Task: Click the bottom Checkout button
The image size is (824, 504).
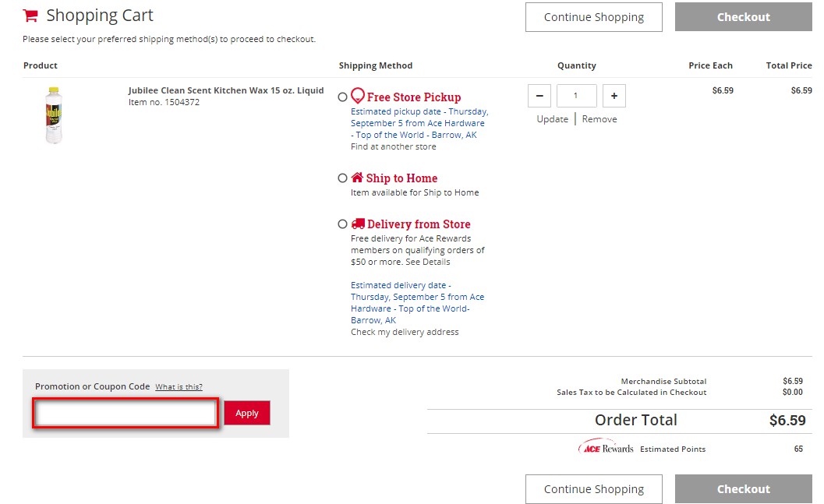Action: tap(744, 489)
